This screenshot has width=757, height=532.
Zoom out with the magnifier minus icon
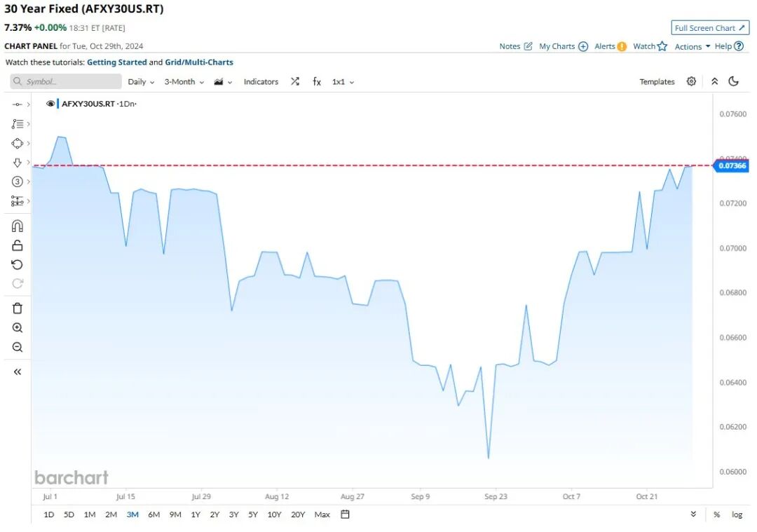[18, 347]
